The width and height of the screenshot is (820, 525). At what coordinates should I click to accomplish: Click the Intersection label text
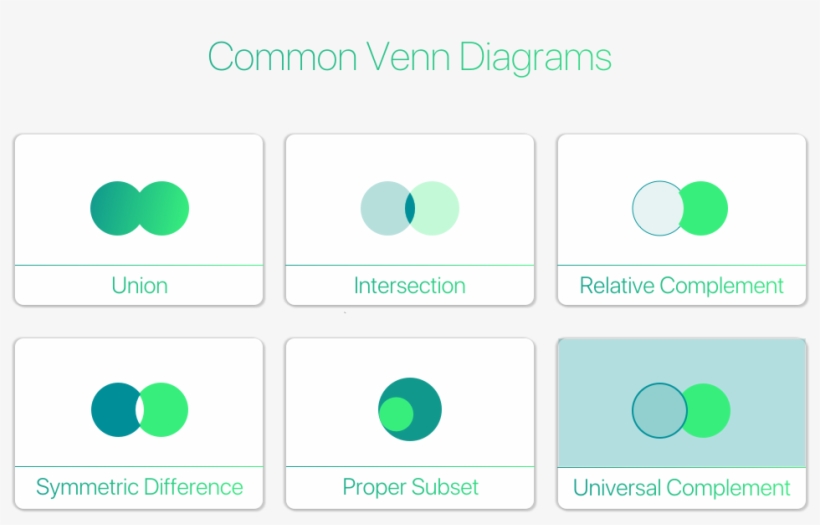click(409, 286)
